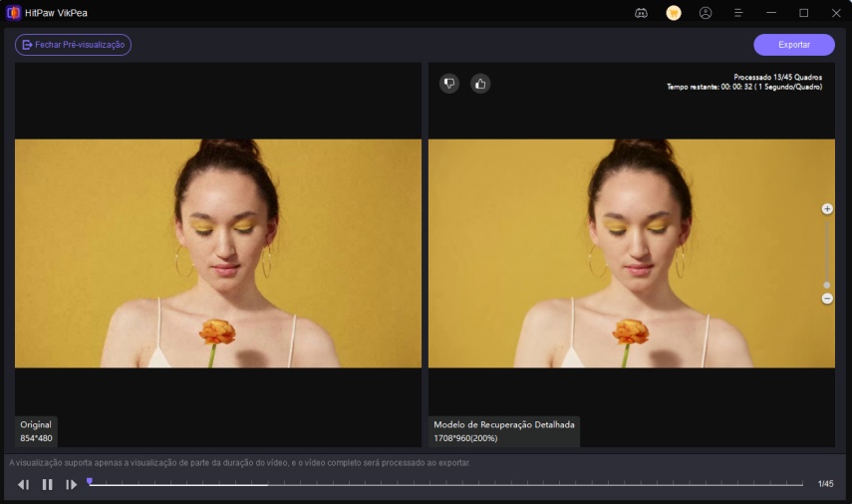The width and height of the screenshot is (852, 504).
Task: Click 'Modelo de Recuperação Detalhada' label
Action: click(503, 424)
